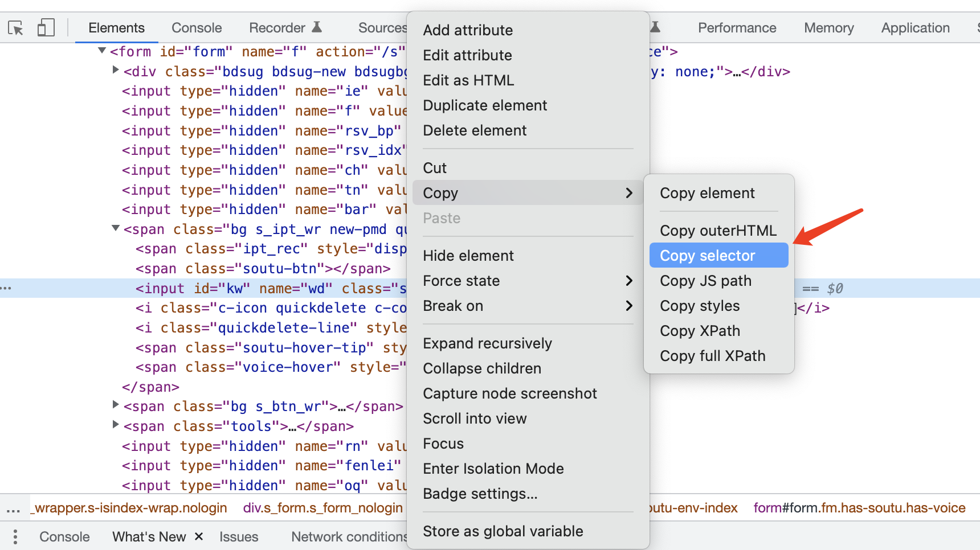Expand the span.tools element node

pos(116,425)
